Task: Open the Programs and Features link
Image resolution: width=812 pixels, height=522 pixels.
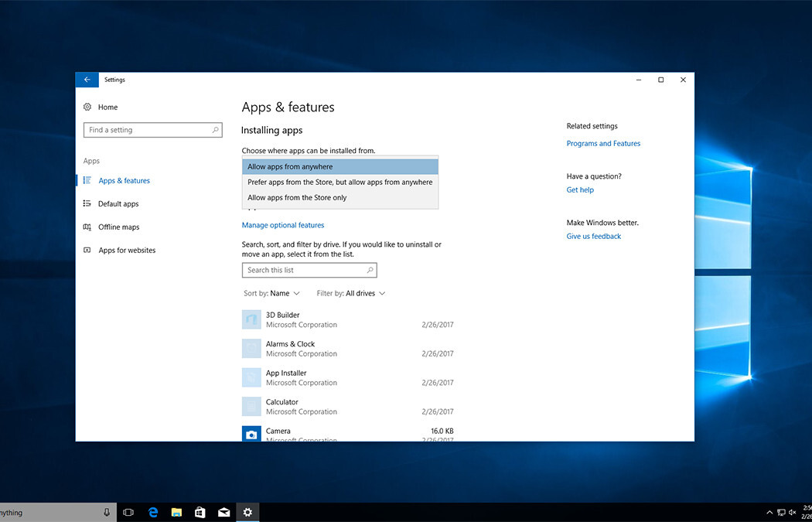Action: (x=603, y=144)
